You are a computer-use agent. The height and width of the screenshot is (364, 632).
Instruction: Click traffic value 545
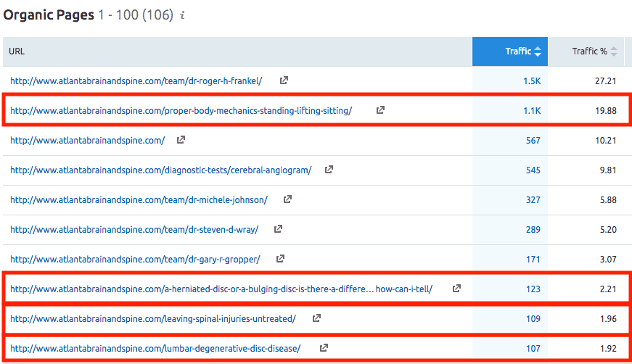[533, 170]
